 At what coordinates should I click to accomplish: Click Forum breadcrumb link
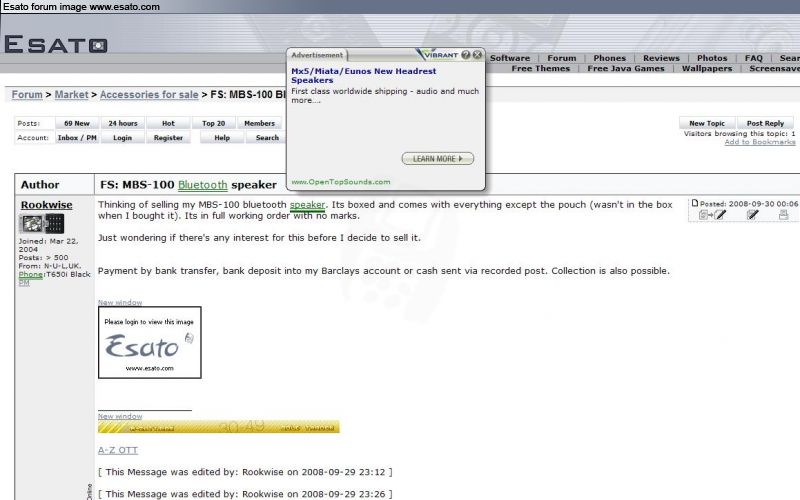point(27,95)
